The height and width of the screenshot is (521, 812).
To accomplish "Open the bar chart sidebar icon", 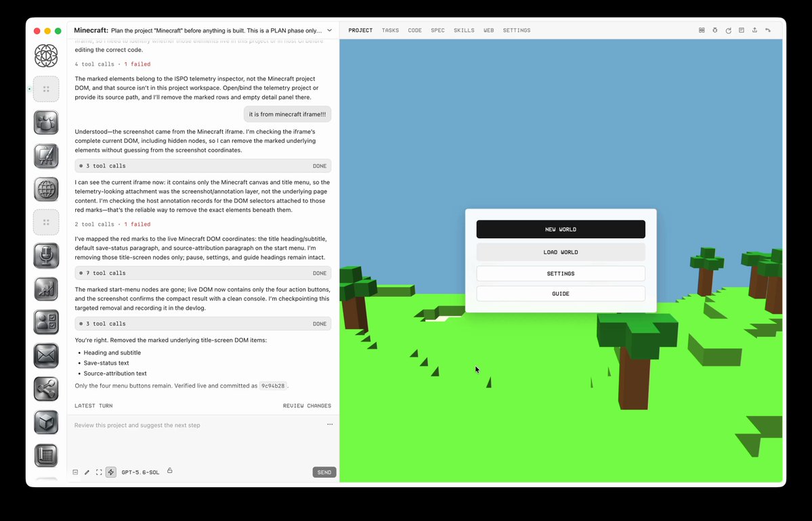I will (x=46, y=289).
